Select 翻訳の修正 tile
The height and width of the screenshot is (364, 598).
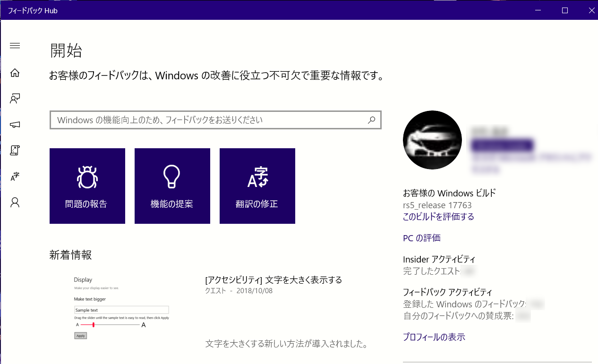pos(257,186)
